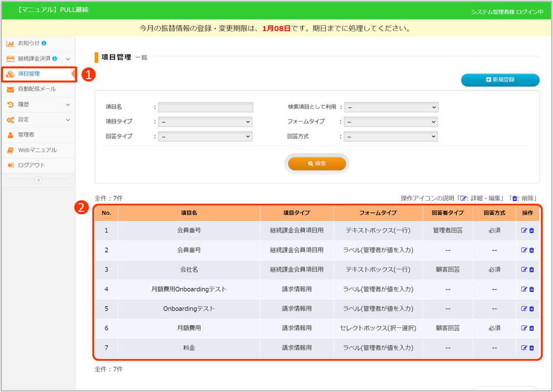Open the 回答タイプ dropdown

click(x=205, y=137)
